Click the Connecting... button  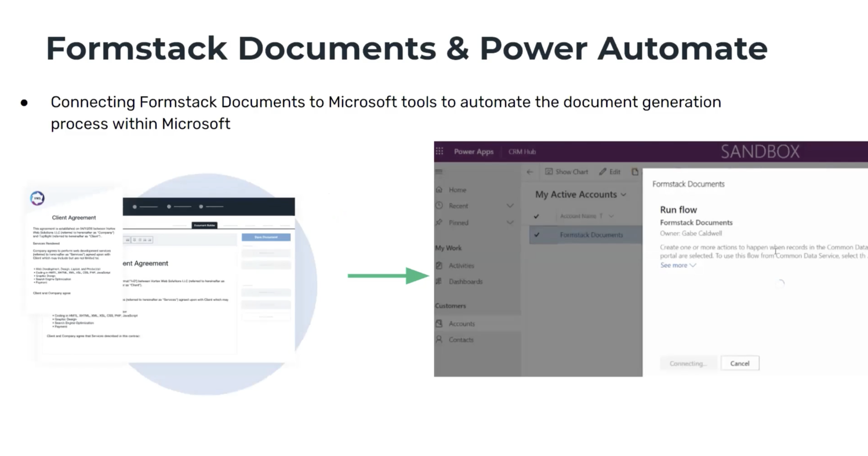click(x=688, y=363)
